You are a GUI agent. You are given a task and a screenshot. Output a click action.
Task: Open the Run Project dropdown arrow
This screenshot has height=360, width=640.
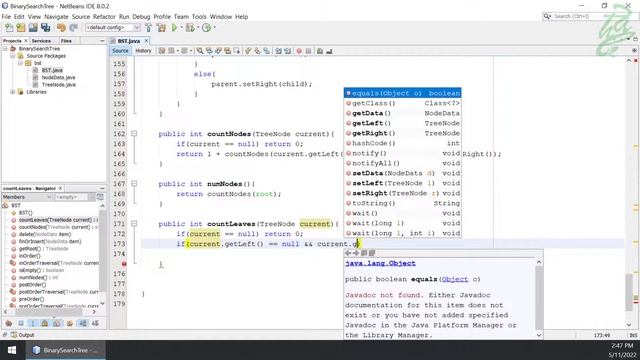pos(181,28)
